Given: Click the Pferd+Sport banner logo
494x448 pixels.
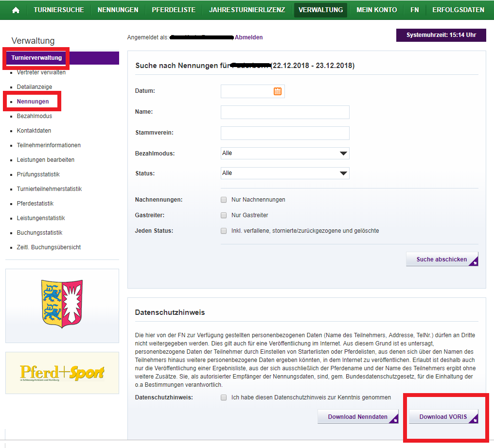Looking at the screenshot, I should [x=62, y=373].
